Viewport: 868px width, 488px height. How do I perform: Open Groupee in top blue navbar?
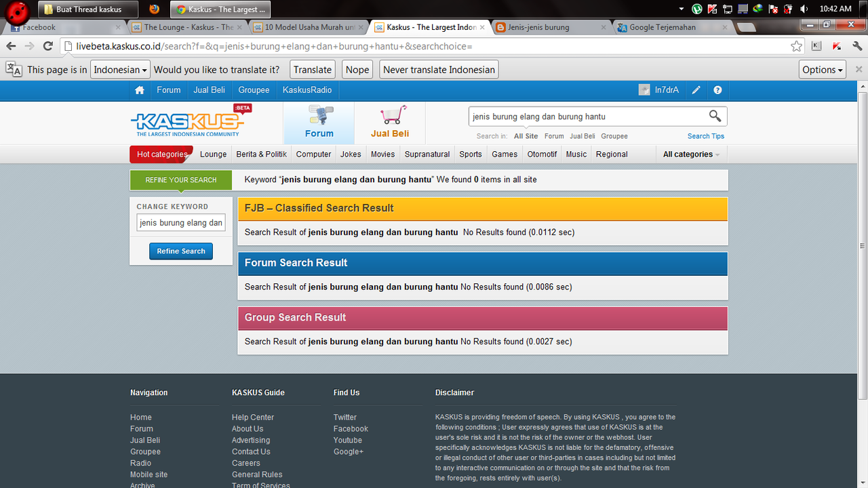point(254,90)
